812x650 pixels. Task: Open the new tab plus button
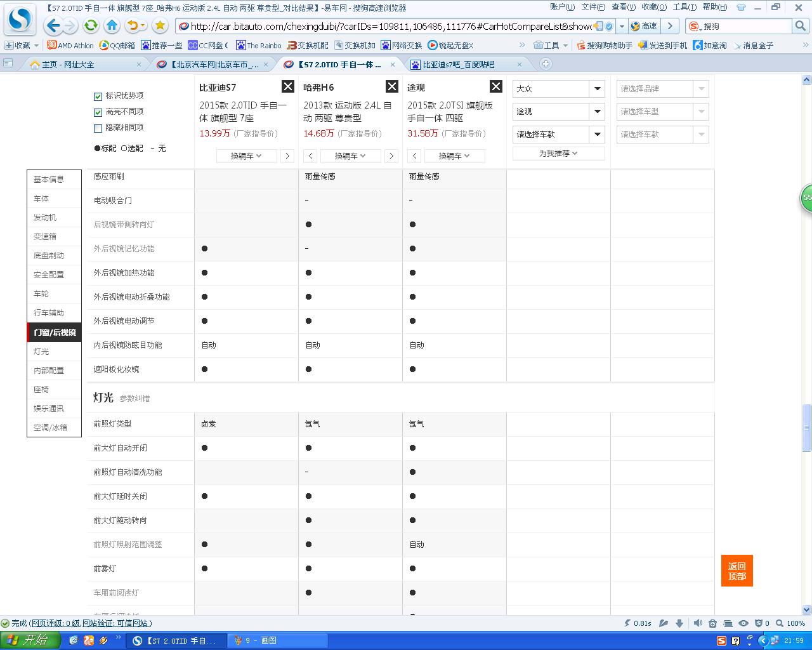tap(546, 64)
